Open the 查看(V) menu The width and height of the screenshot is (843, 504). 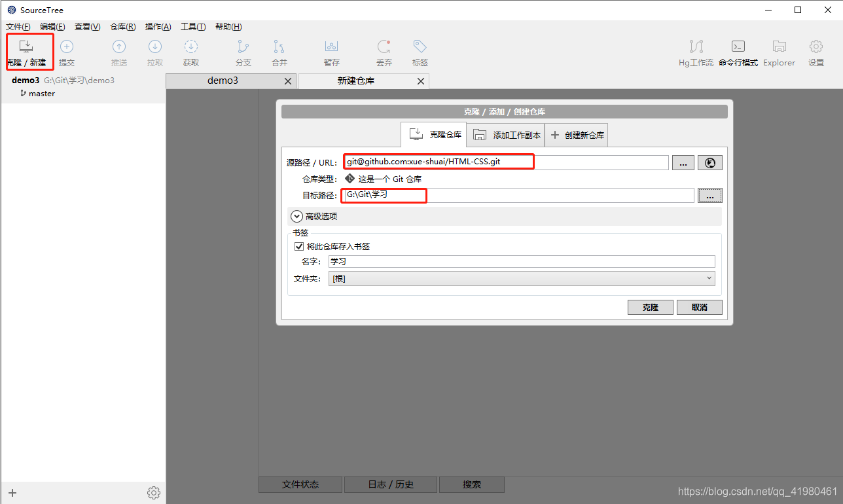88,27
